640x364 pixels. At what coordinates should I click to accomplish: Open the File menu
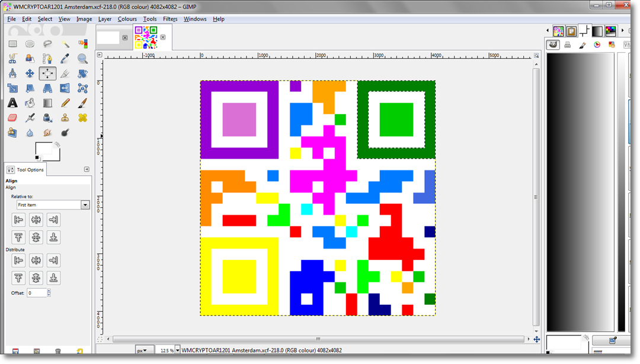[x=11, y=19]
